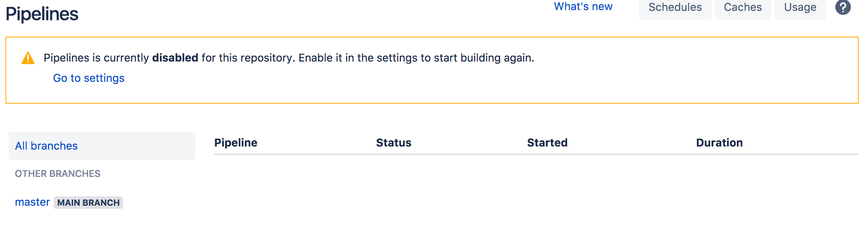This screenshot has width=868, height=226.
Task: Select the All branches filter
Action: (102, 146)
